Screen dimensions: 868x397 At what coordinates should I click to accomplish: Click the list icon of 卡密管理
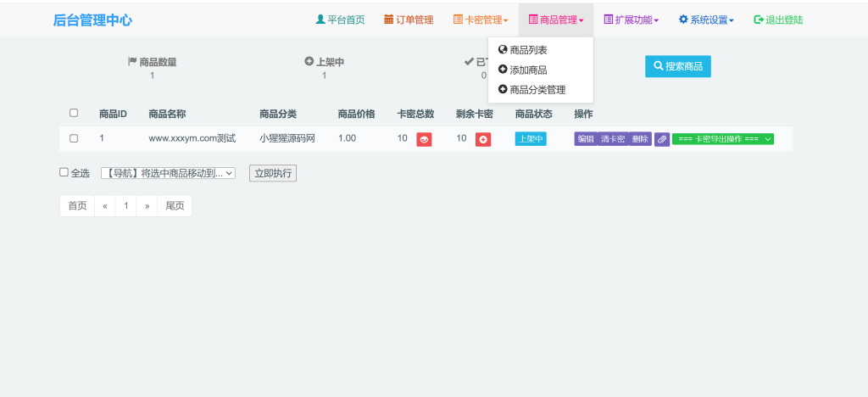pyautogui.click(x=458, y=20)
